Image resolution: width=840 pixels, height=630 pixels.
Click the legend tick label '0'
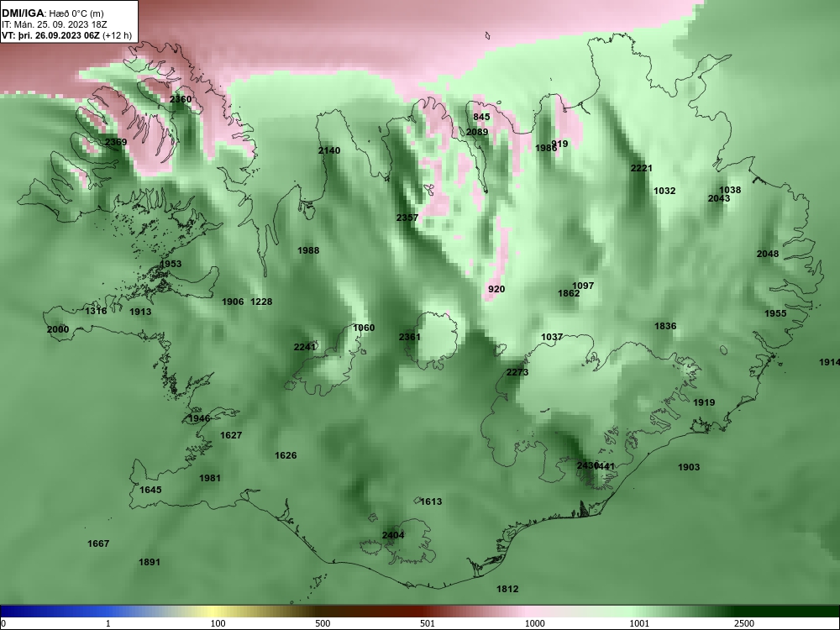[x=3, y=623]
